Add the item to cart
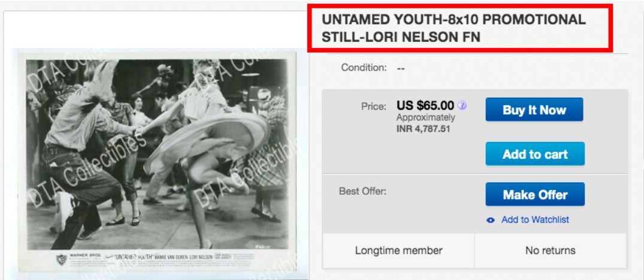Screen dimensions: 644x280 point(535,153)
